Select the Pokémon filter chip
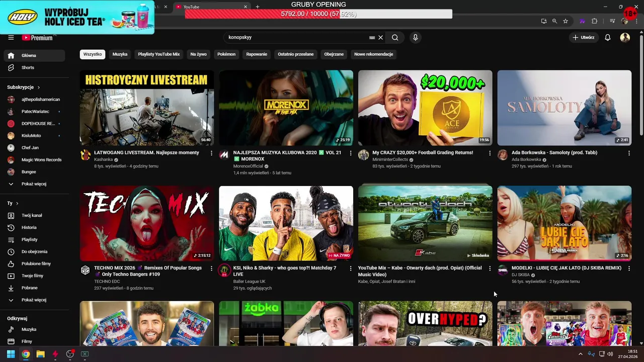644x362 pixels. point(226,54)
